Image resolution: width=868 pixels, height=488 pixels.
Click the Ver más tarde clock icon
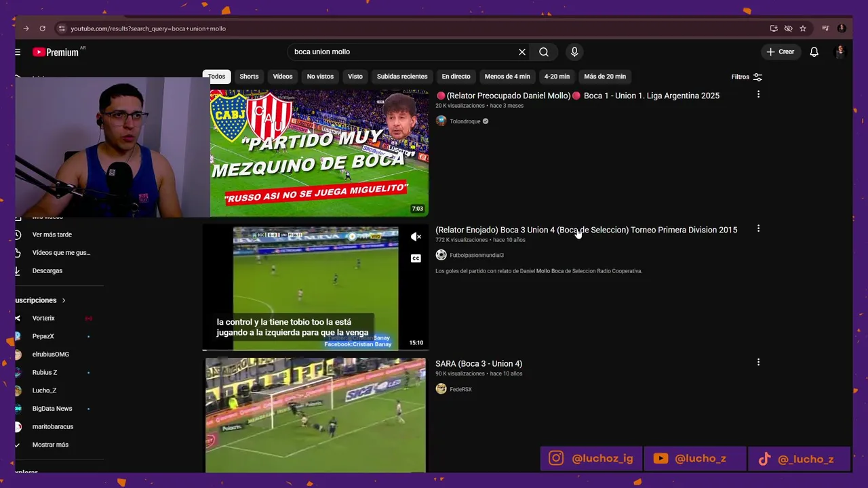coord(18,235)
